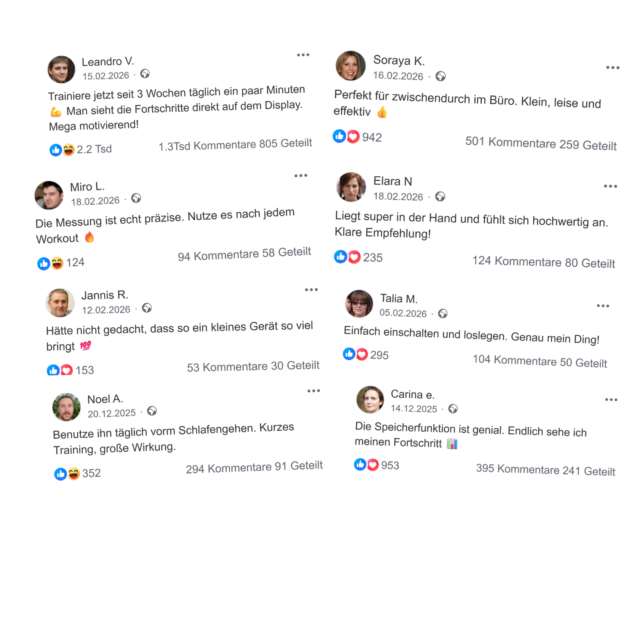The height and width of the screenshot is (644, 644).
Task: Expand the three-dot menu on Talia M.'s post
Action: [x=603, y=306]
